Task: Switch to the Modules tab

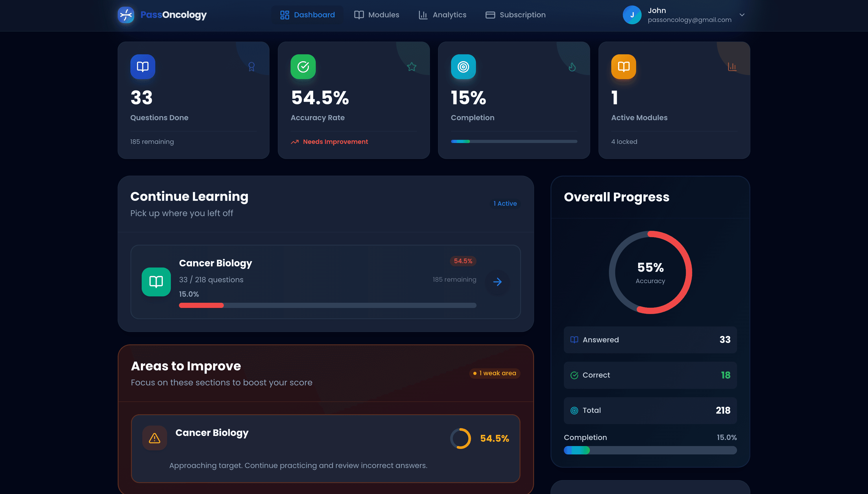Action: 377,15
